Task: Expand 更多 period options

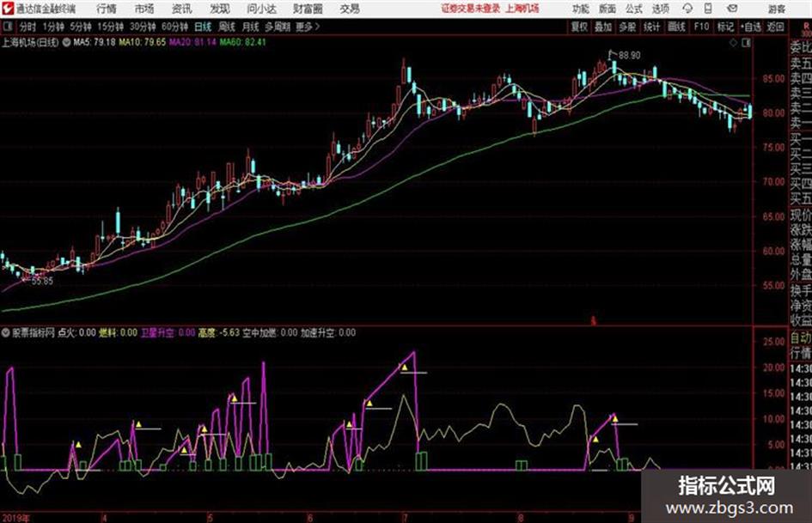Action: coord(308,27)
